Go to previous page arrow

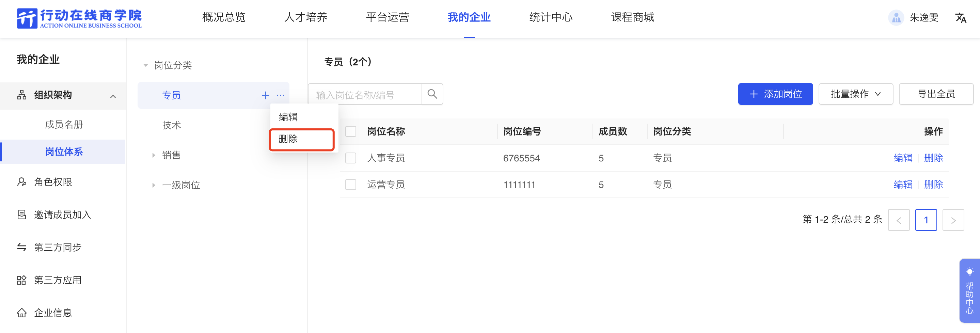[x=899, y=220]
